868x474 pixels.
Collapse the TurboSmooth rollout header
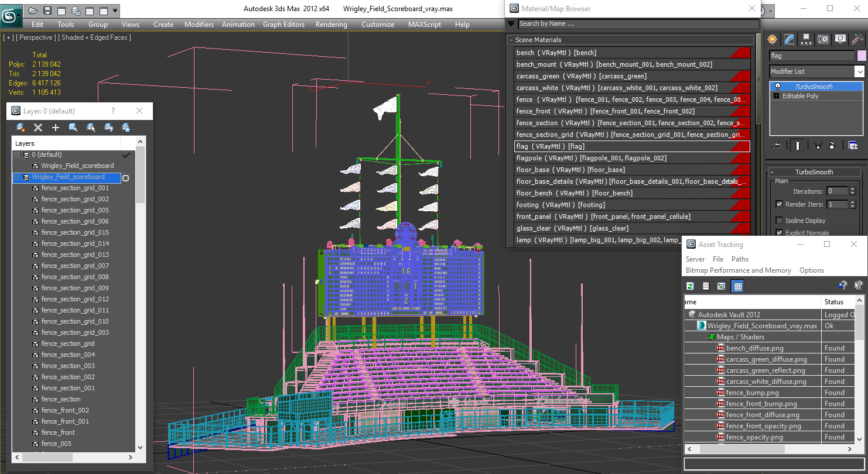pos(814,172)
